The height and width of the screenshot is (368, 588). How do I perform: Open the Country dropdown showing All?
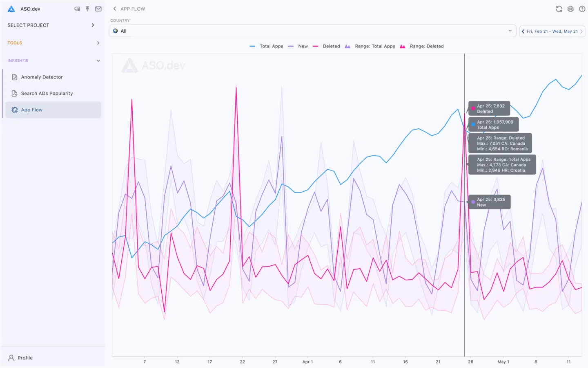point(312,31)
